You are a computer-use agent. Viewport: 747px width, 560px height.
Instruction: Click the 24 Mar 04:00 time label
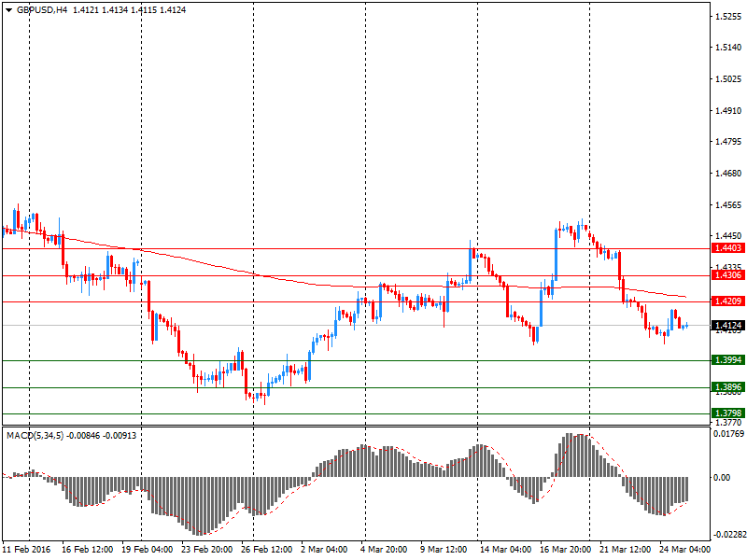click(x=684, y=550)
